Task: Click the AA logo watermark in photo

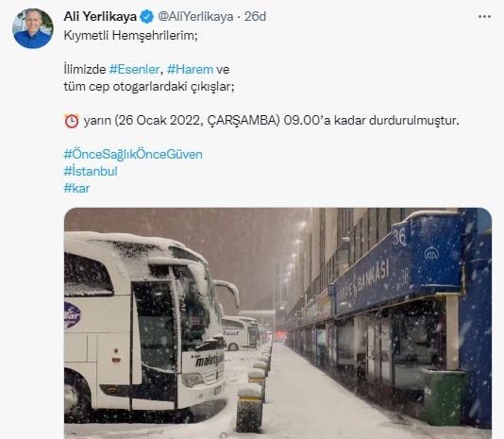Action: point(431,254)
